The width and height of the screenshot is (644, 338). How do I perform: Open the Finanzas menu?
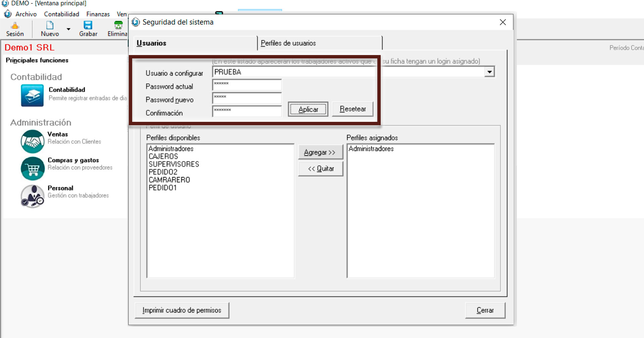point(98,14)
